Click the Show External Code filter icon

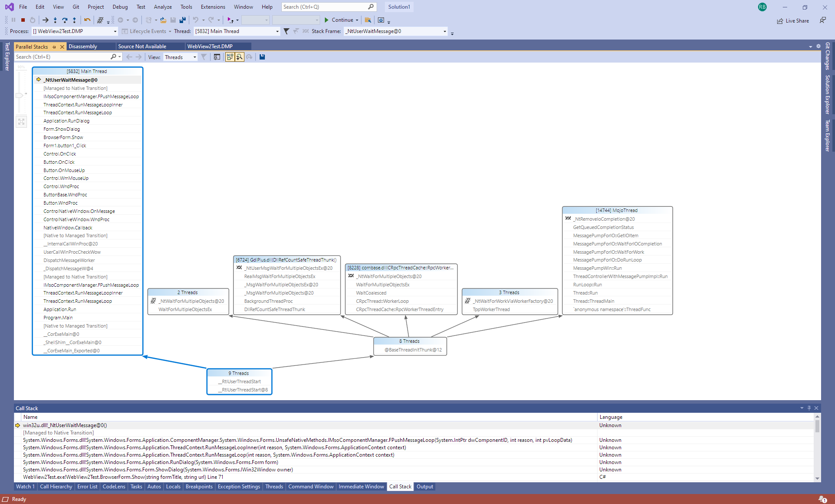pos(204,57)
